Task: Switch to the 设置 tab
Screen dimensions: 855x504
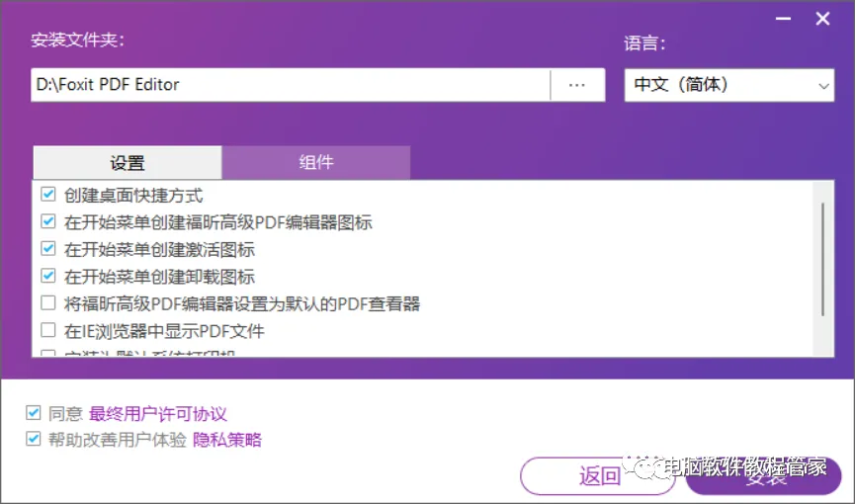Action: [128, 162]
